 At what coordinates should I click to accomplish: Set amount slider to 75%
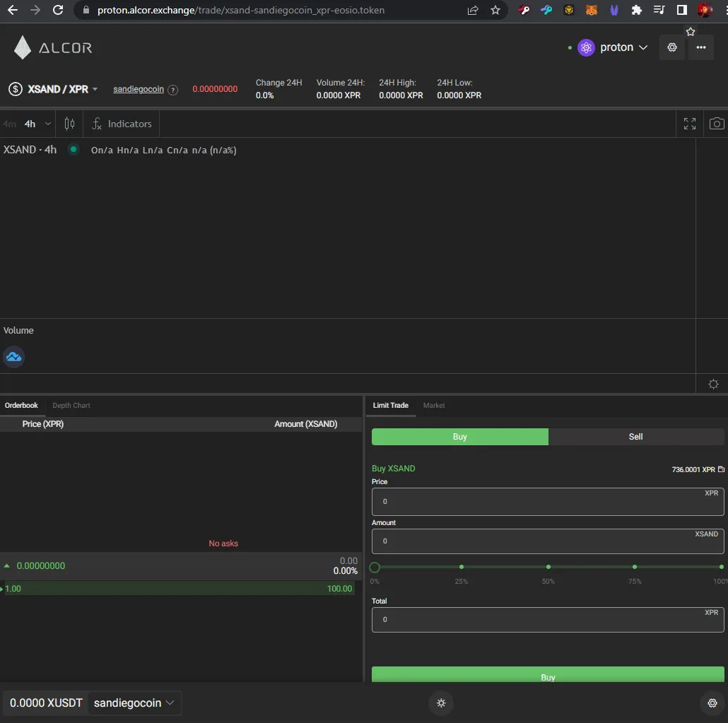(x=635, y=567)
